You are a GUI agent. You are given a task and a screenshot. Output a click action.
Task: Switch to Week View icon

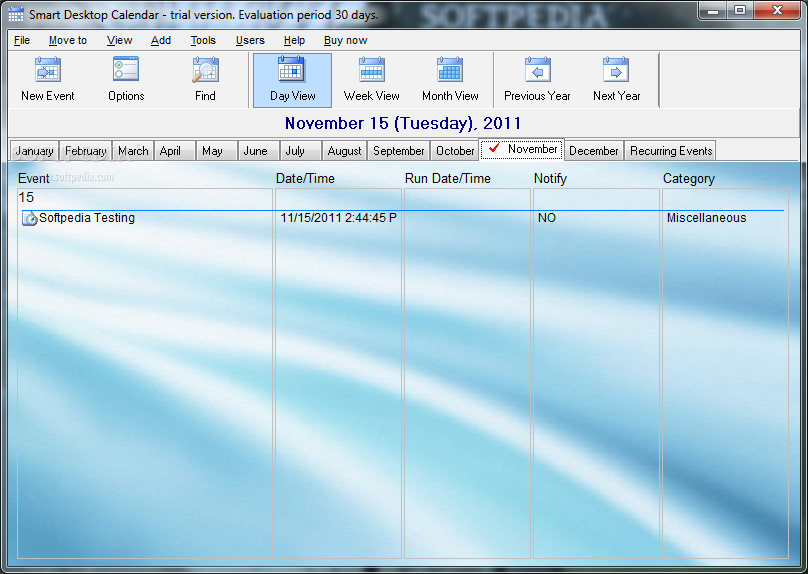[x=372, y=70]
